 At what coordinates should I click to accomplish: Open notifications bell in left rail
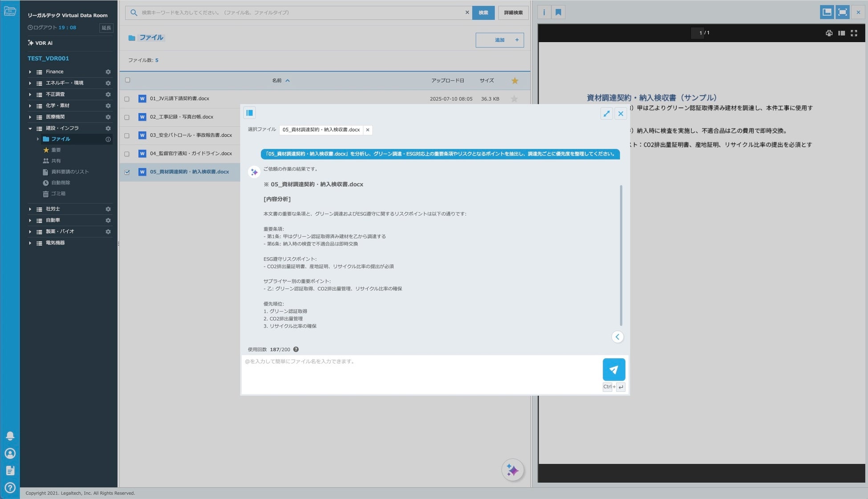click(x=10, y=436)
